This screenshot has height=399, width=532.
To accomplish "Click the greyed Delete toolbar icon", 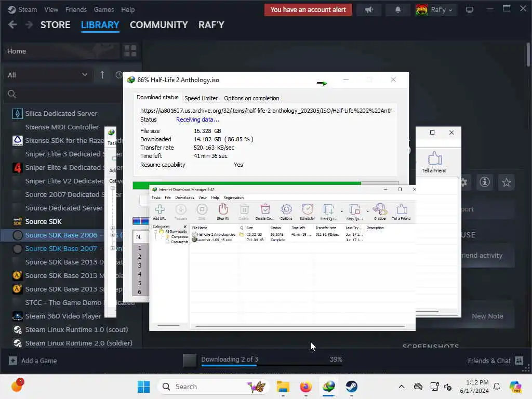I will point(244,212).
